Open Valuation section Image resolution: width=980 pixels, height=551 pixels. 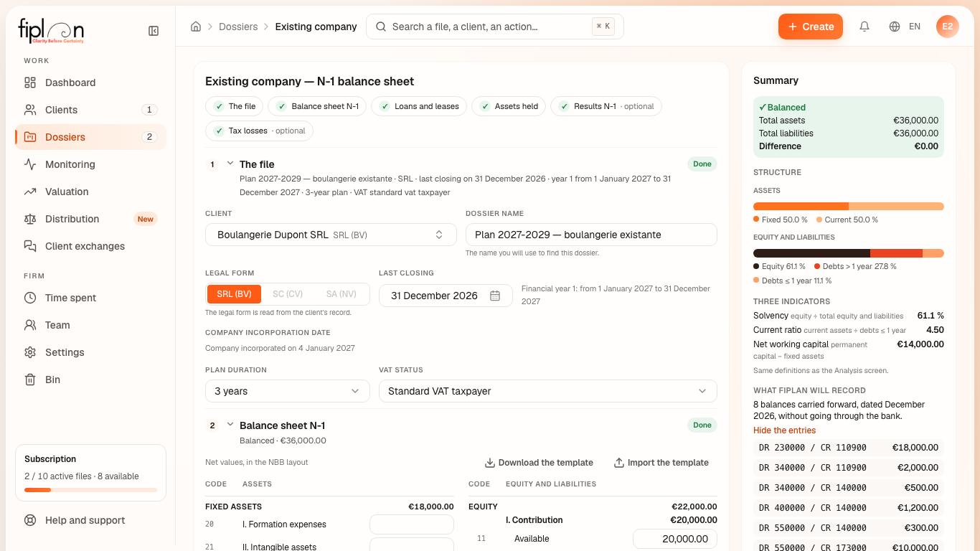(90, 192)
